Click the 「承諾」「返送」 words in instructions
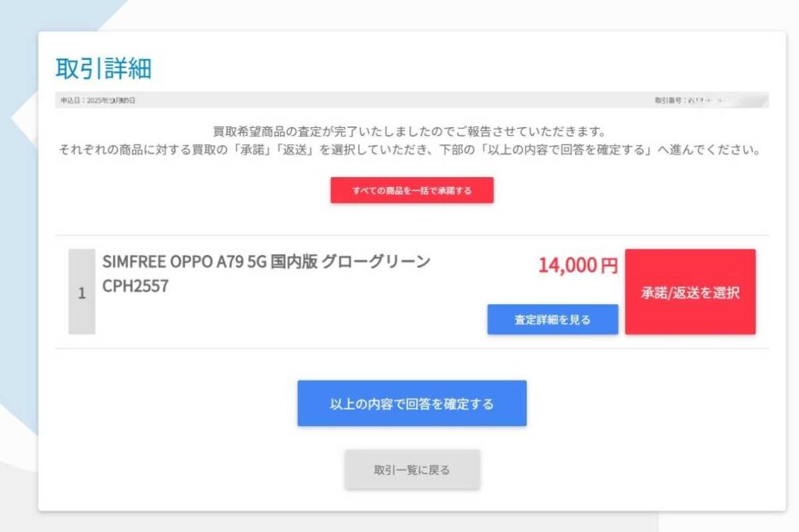This screenshot has height=532, width=799. click(275, 150)
